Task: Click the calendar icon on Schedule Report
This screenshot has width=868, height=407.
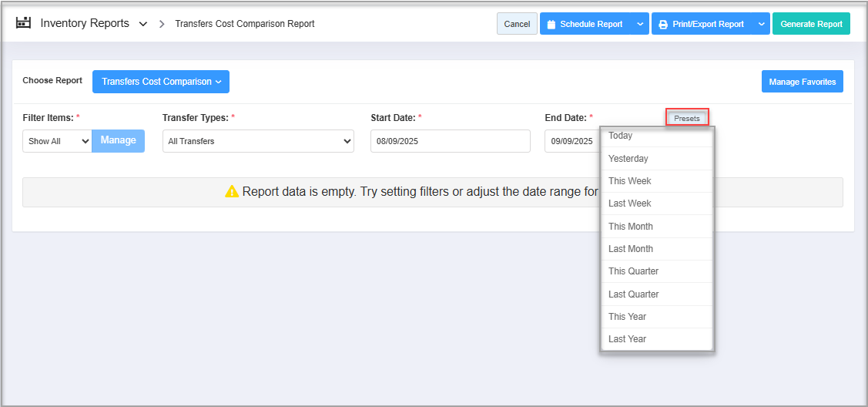Action: click(x=551, y=25)
